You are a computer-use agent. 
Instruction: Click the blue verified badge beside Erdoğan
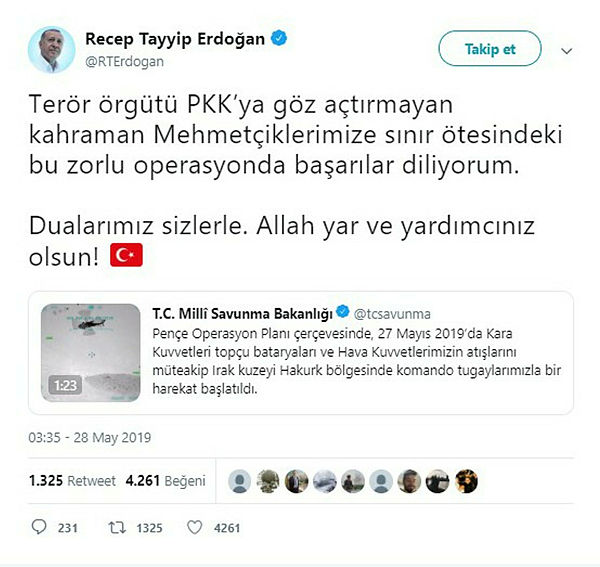tap(279, 38)
